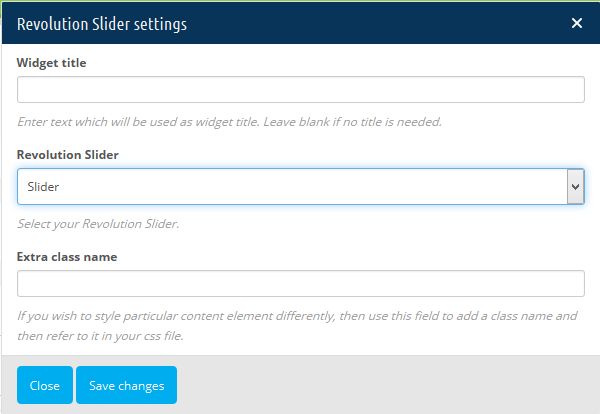The width and height of the screenshot is (600, 414).
Task: Dismiss the dialog with the header X icon
Action: [x=577, y=23]
